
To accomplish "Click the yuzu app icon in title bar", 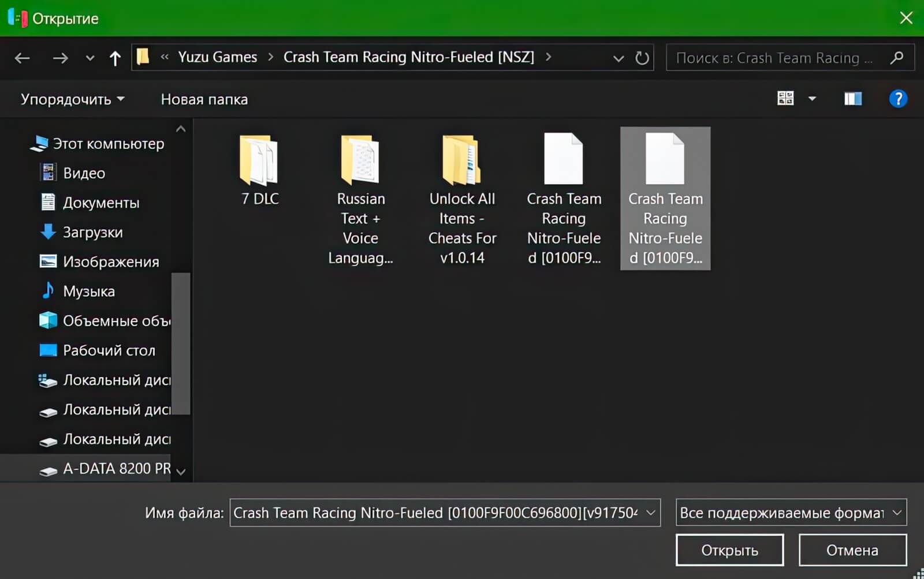I will pos(18,18).
